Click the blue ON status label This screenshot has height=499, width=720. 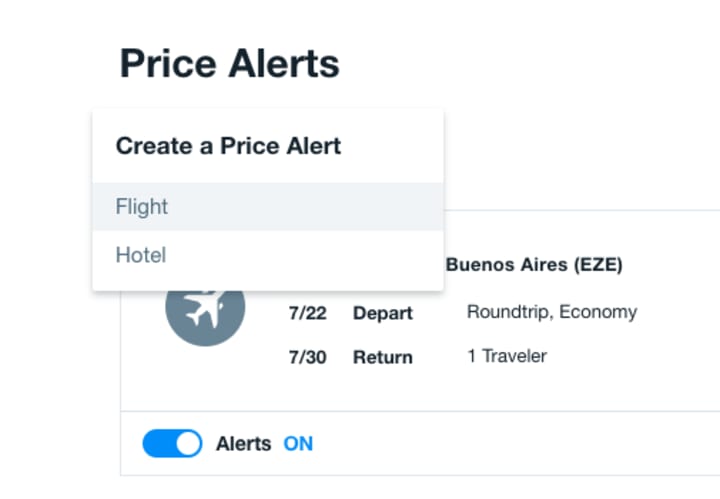298,443
